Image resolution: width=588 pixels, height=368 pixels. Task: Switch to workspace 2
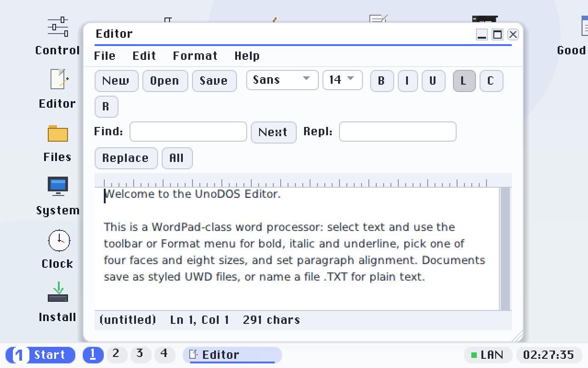coord(117,355)
